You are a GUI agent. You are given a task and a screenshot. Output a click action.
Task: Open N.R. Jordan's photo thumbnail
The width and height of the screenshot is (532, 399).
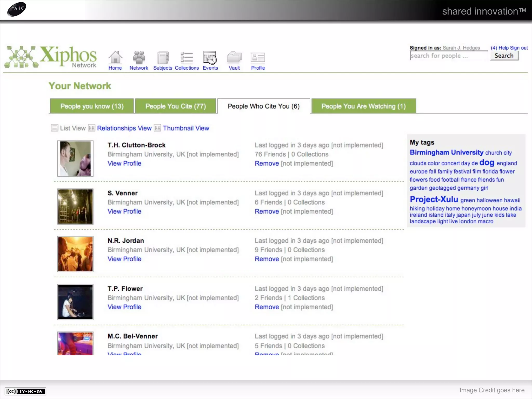coord(75,254)
